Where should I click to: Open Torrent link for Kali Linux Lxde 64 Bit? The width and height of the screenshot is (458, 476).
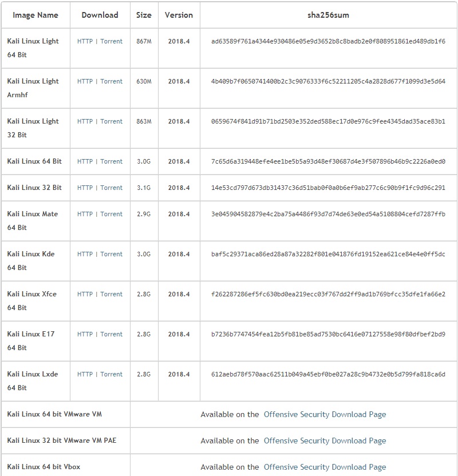point(111,374)
